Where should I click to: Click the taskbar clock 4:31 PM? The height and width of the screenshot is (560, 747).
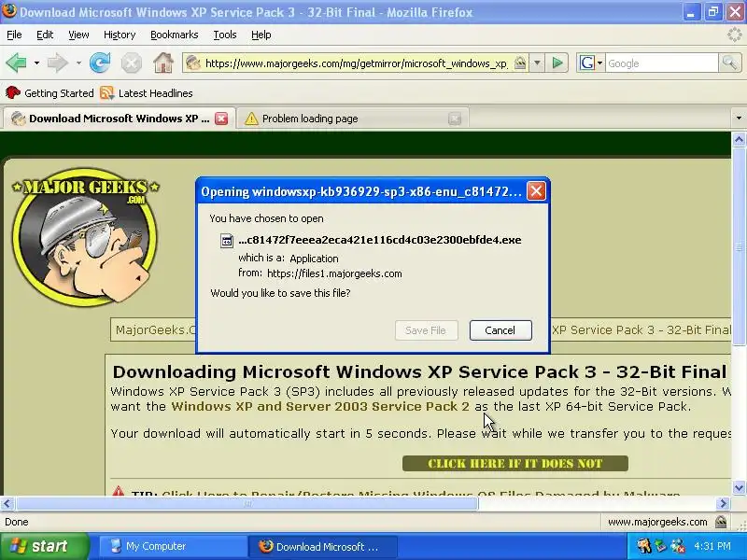[712, 546]
